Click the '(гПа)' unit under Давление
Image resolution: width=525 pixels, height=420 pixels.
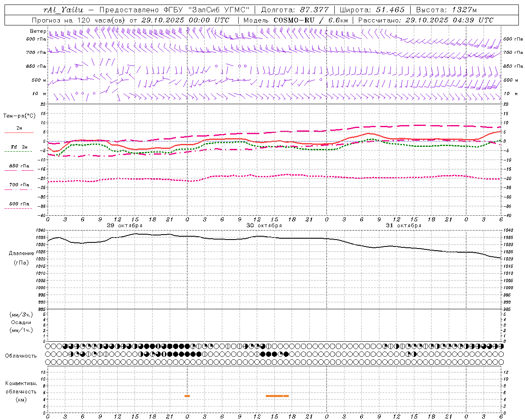[21, 263]
